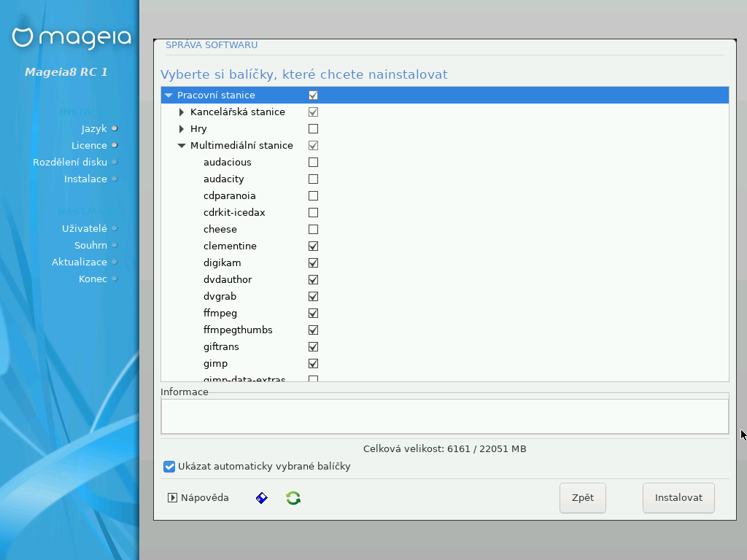Uncheck the clementine package checkbox
Screen dimensions: 747x560
(x=313, y=246)
